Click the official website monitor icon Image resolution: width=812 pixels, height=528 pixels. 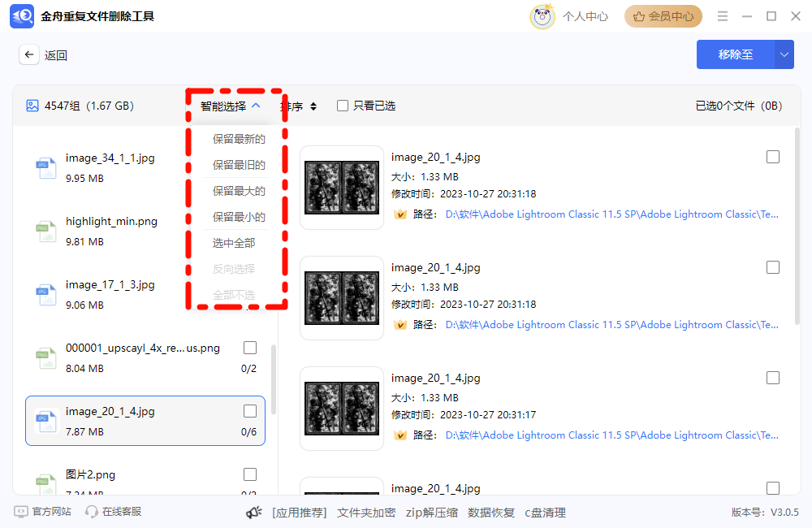pyautogui.click(x=21, y=512)
